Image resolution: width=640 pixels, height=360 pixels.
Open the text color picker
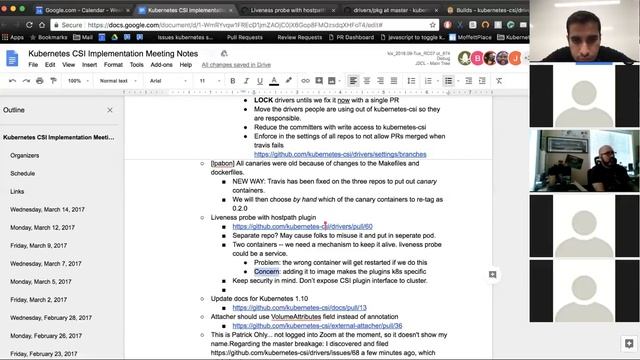(274, 81)
